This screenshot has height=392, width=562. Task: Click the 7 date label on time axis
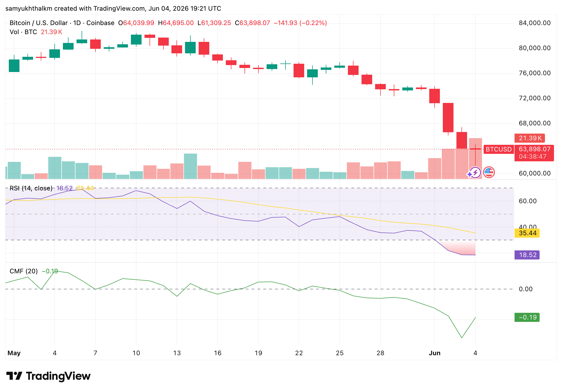pyautogui.click(x=95, y=353)
